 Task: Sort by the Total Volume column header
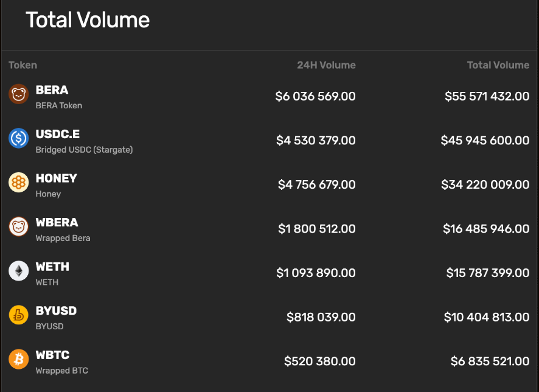(498, 65)
